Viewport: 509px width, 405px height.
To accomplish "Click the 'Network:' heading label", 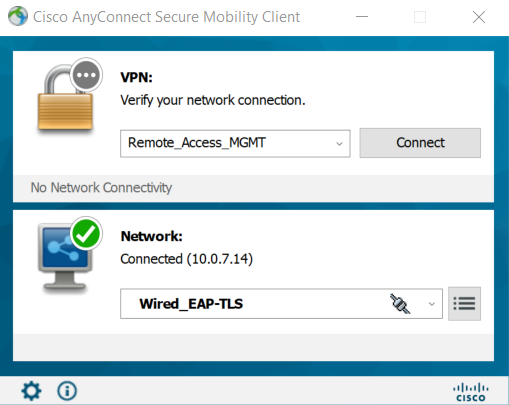I will coord(152,236).
